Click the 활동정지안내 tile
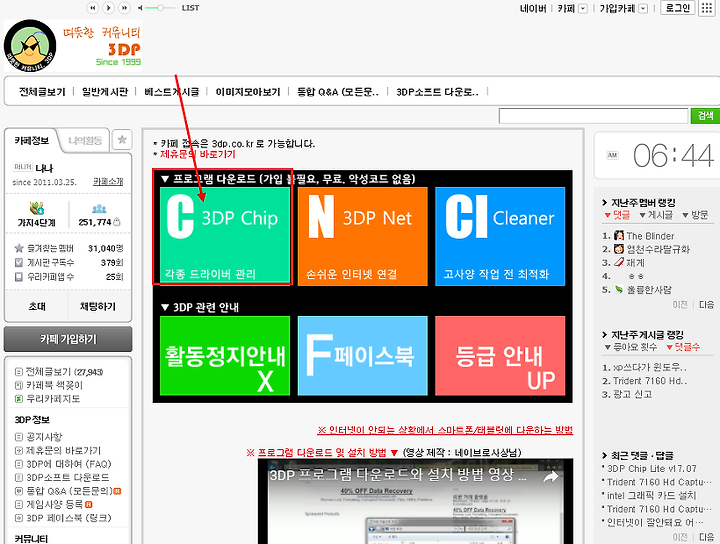This screenshot has height=544, width=720. click(225, 356)
